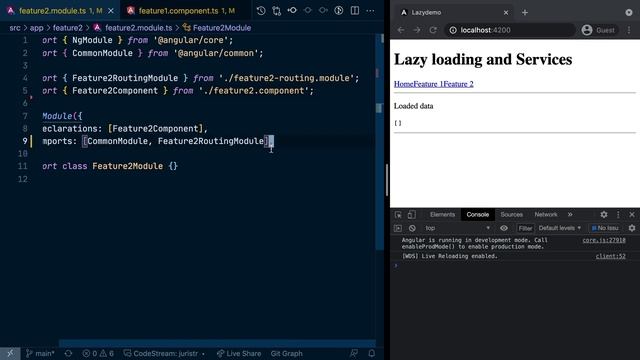Open Git Graph from status bar
Screen dimensions: 640x360
[287, 353]
